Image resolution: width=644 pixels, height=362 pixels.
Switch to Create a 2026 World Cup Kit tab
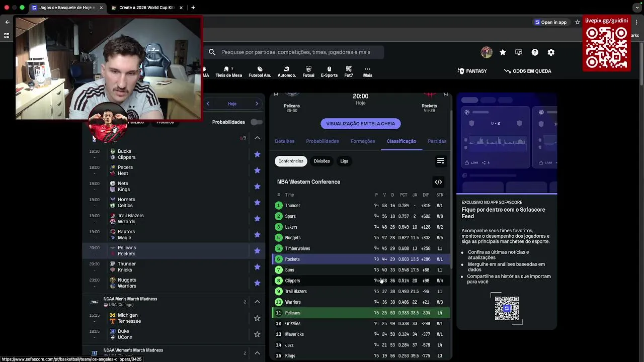147,8
